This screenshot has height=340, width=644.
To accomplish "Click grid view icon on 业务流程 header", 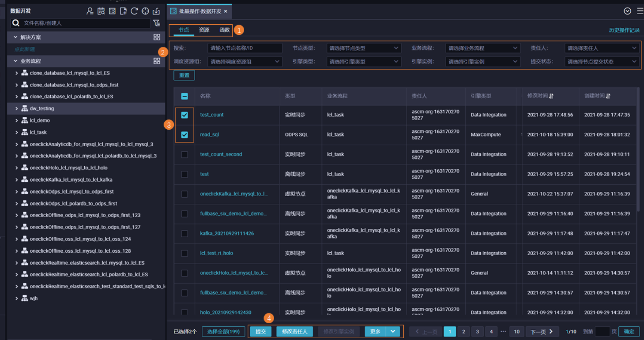I will [157, 61].
